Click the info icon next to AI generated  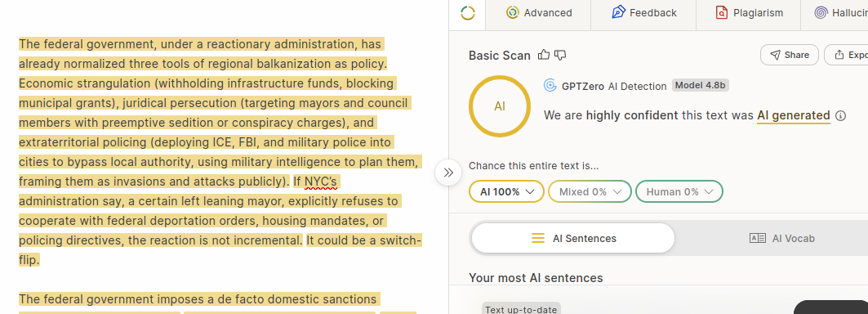tap(841, 115)
